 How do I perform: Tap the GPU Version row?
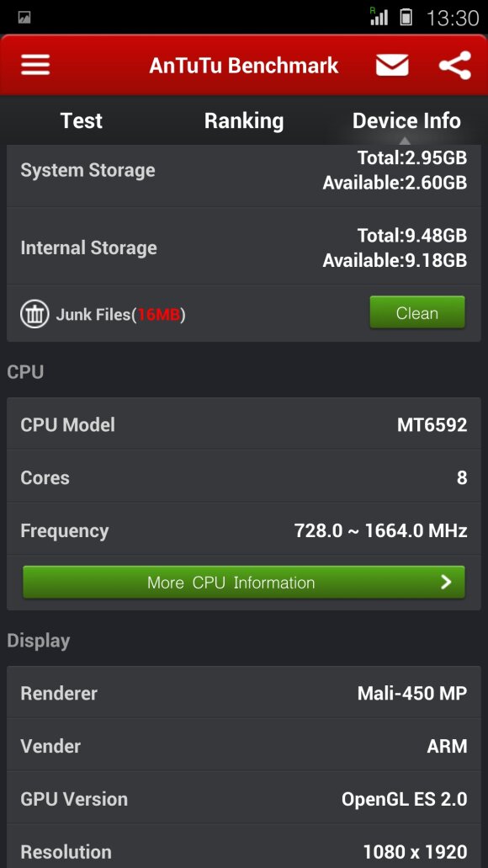tap(244, 799)
